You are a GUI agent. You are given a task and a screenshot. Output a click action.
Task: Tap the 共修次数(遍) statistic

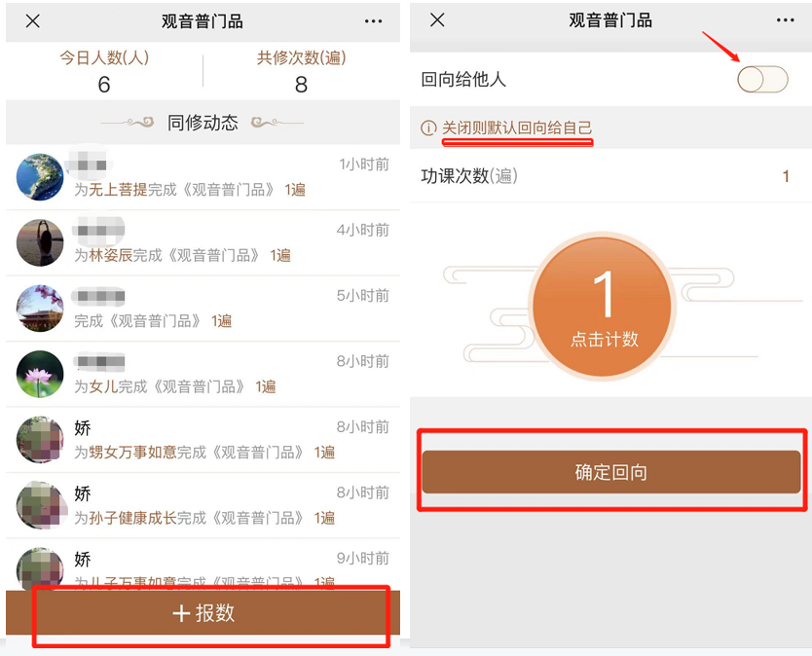tap(301, 71)
